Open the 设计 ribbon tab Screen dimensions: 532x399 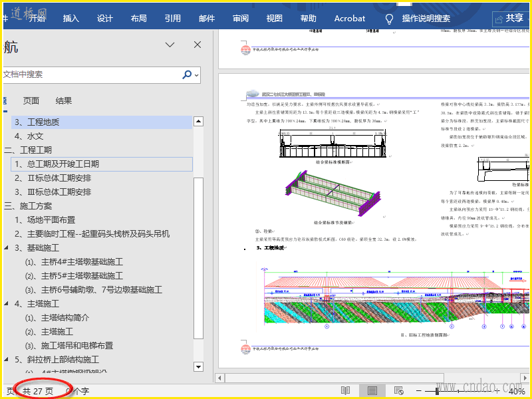[x=105, y=19]
